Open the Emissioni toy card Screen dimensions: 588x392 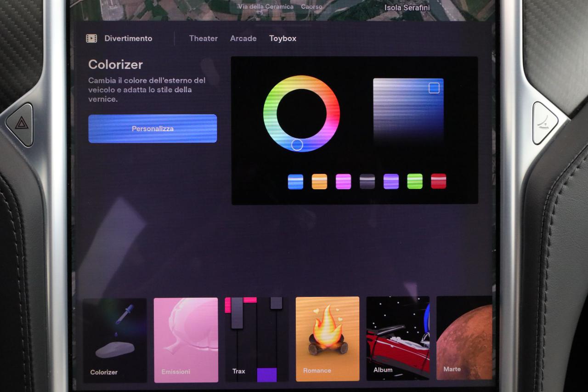pyautogui.click(x=186, y=340)
